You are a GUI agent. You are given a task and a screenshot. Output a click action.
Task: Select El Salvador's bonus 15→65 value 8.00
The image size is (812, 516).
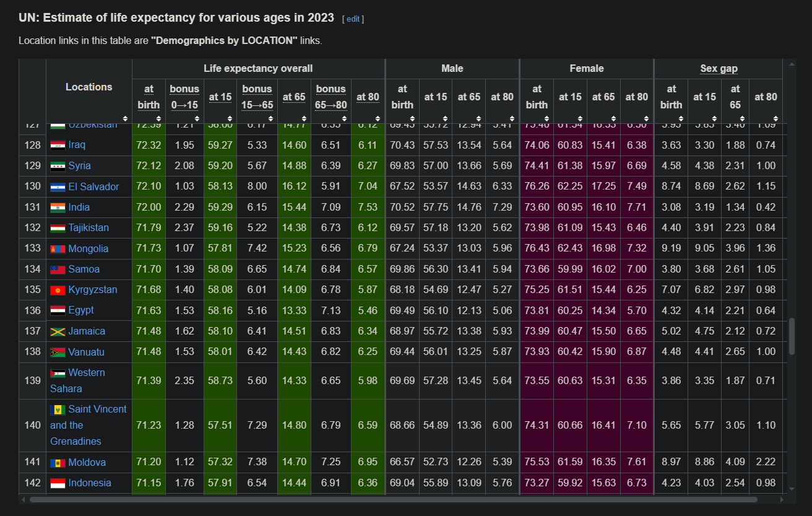(257, 186)
